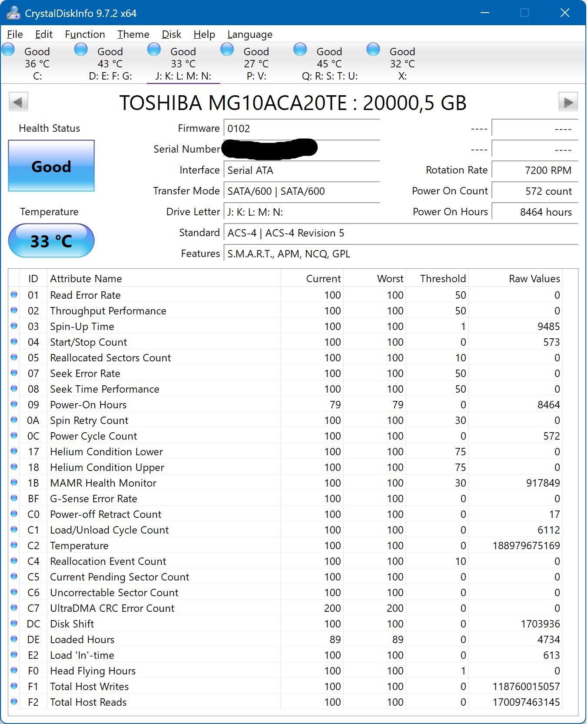588x724 pixels.
Task: Select the Power-off Retract Count row
Action: (x=285, y=514)
